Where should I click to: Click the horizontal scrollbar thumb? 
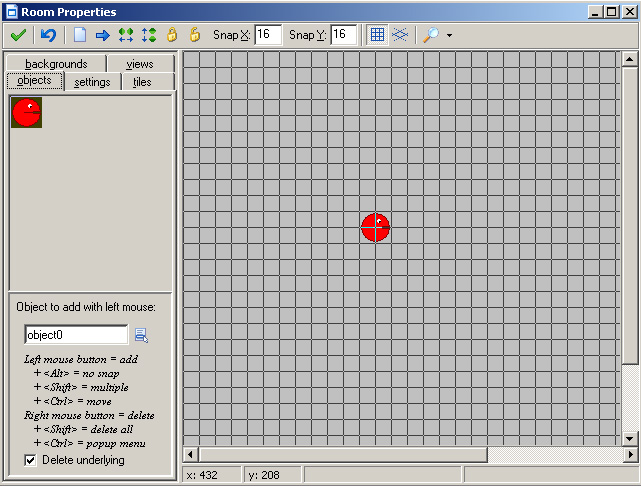pyautogui.click(x=343, y=455)
